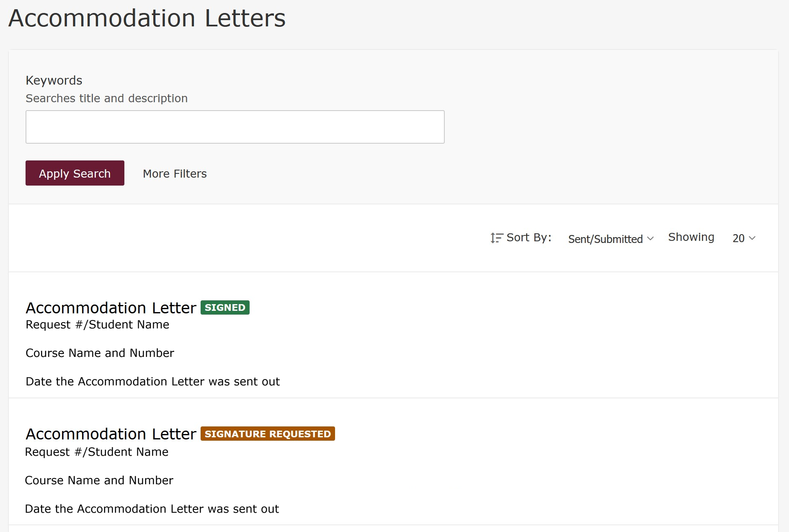
Task: Click inside the Keywords search box
Action: pos(235,127)
